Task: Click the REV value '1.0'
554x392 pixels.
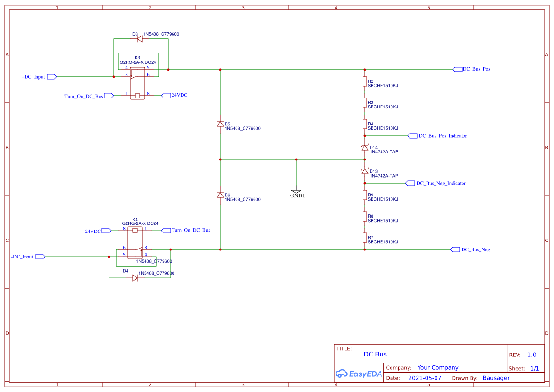Action: click(x=532, y=355)
